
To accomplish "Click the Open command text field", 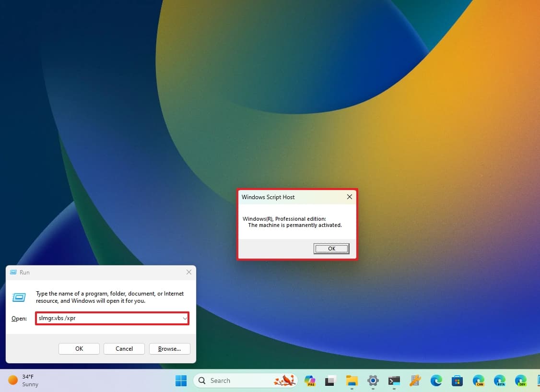I will [108, 318].
